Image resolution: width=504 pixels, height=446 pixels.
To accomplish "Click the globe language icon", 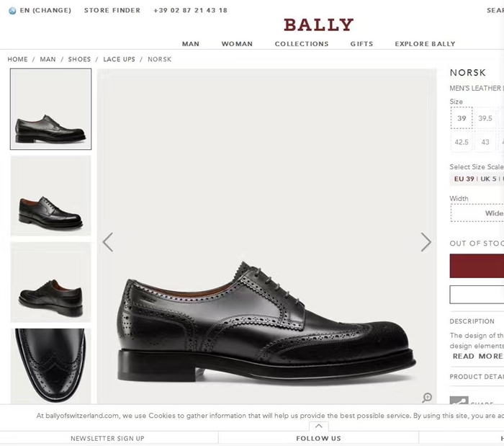I will tap(12, 11).
